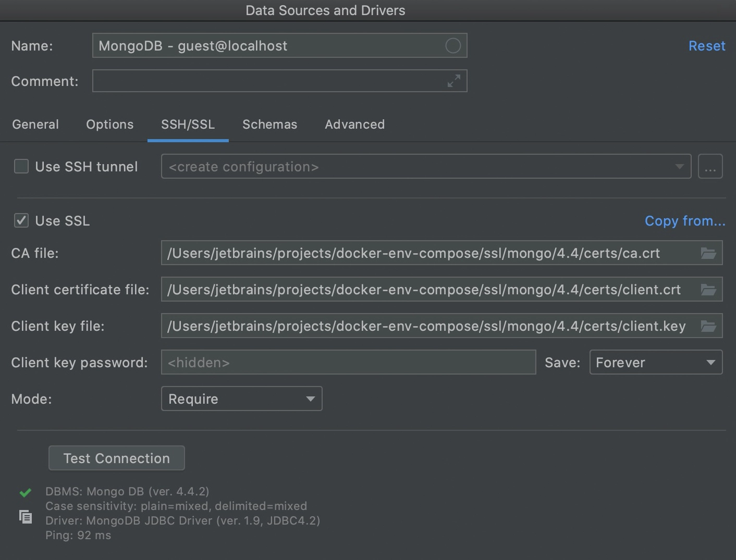
Task: Browse for CA file with folder icon
Action: [x=708, y=253]
